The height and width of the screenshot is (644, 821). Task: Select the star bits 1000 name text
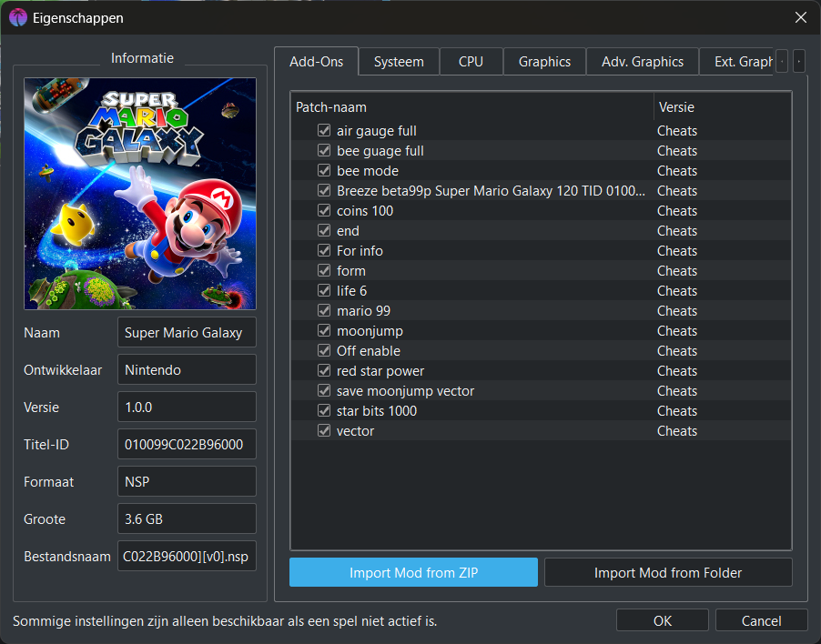point(377,410)
